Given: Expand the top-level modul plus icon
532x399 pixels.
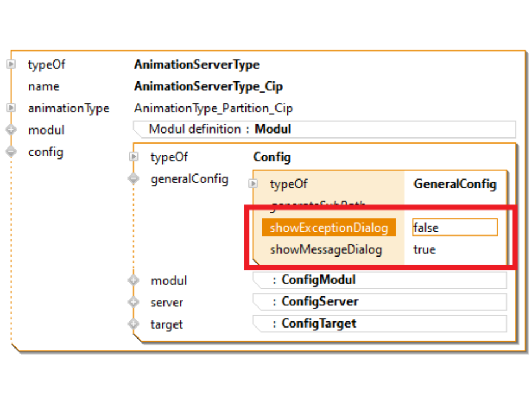Looking at the screenshot, I should point(11,130).
